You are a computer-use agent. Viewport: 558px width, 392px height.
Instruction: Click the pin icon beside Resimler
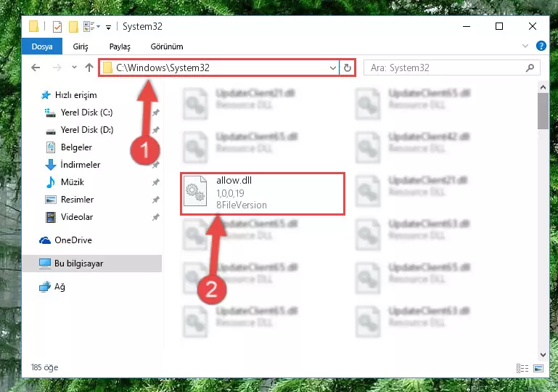(155, 200)
